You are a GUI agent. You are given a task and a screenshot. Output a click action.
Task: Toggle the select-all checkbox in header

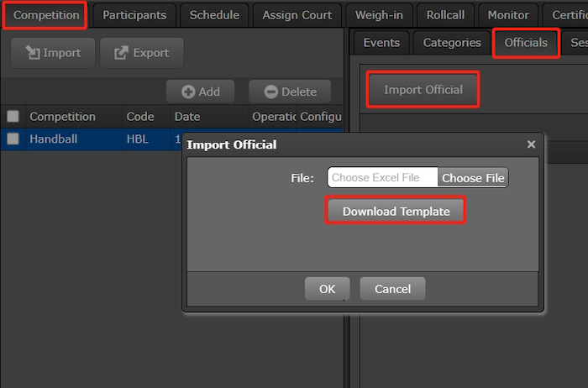pyautogui.click(x=13, y=117)
